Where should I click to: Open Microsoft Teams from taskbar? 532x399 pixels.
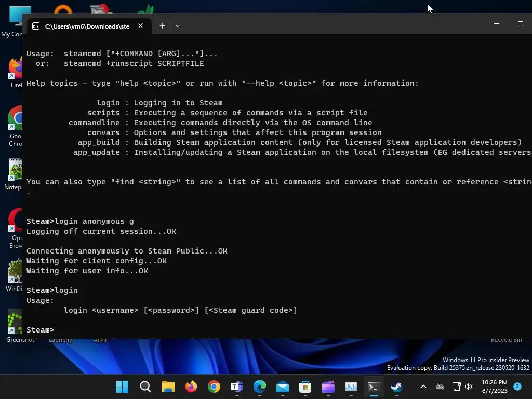coord(237,387)
